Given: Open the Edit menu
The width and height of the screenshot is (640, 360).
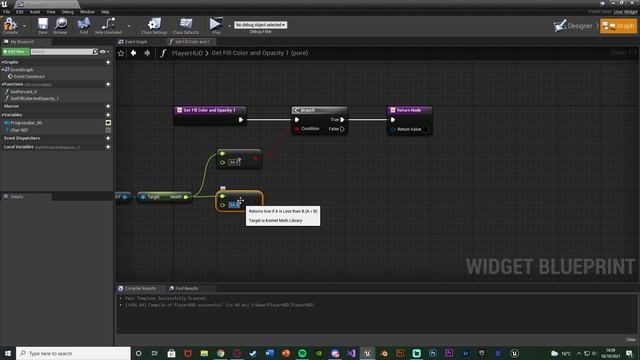Looking at the screenshot, I should click(x=20, y=12).
